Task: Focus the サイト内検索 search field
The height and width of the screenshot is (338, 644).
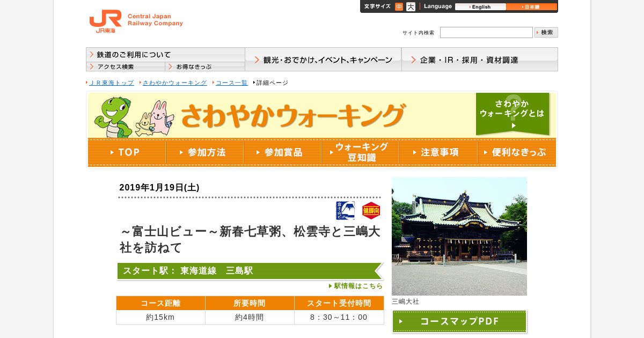Action: [x=486, y=33]
